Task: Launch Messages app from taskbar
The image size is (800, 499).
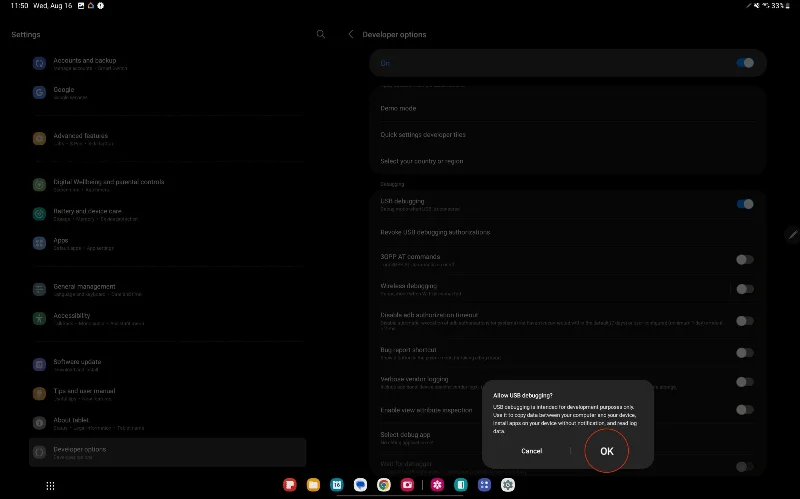Action: (x=360, y=485)
